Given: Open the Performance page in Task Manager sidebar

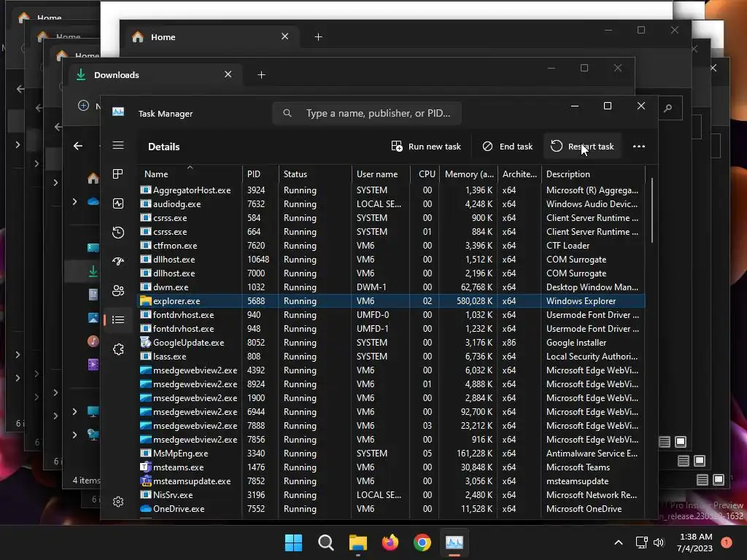Looking at the screenshot, I should 118,203.
